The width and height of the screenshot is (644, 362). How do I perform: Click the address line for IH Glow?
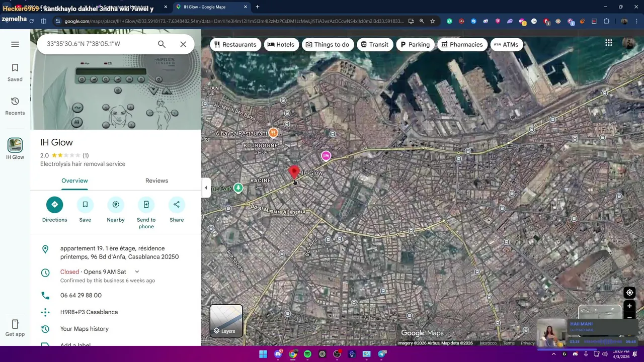click(x=116, y=252)
